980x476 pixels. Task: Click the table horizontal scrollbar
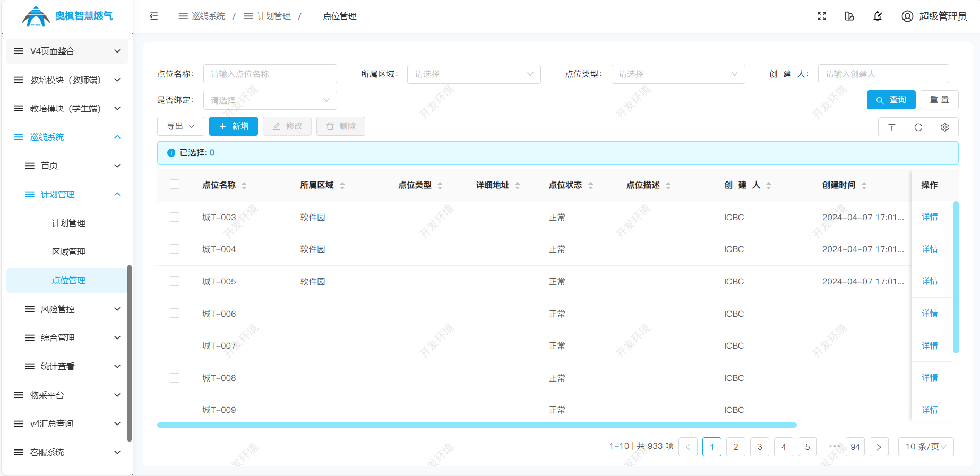click(x=477, y=425)
